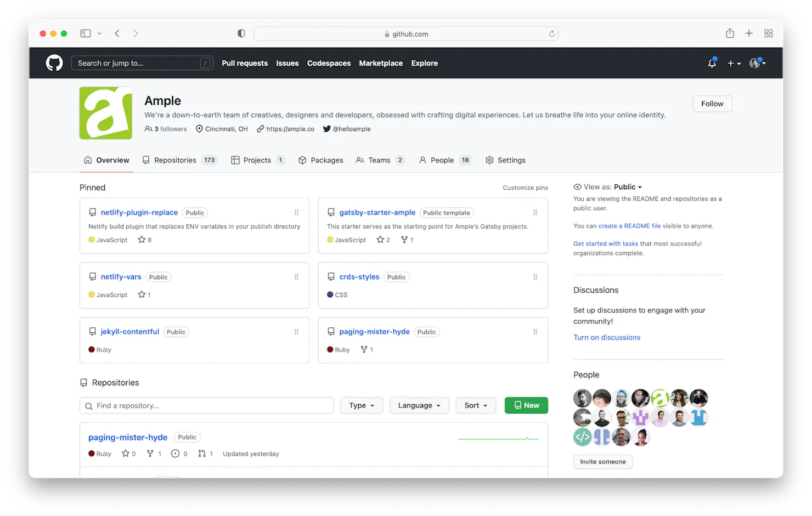
Task: Switch to the Repositories tab
Action: [180, 160]
